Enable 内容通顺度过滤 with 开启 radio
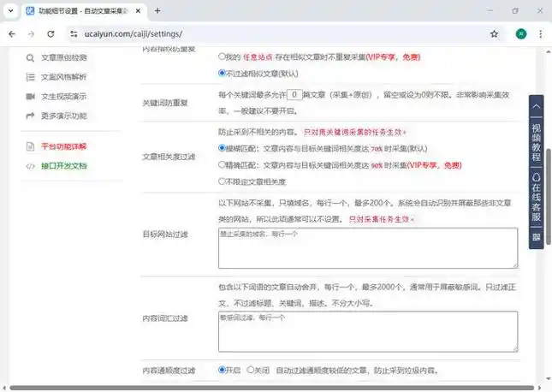 click(x=222, y=370)
